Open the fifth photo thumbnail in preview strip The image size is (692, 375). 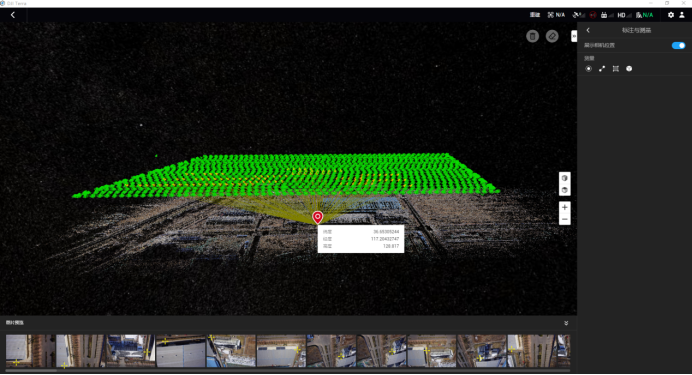[231, 351]
